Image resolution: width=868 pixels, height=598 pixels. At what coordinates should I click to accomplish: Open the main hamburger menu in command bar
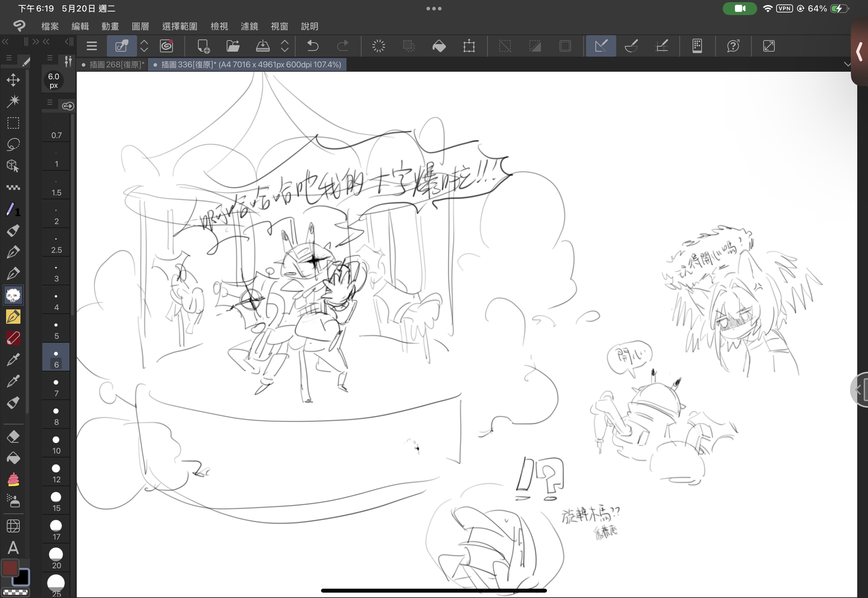click(x=92, y=46)
